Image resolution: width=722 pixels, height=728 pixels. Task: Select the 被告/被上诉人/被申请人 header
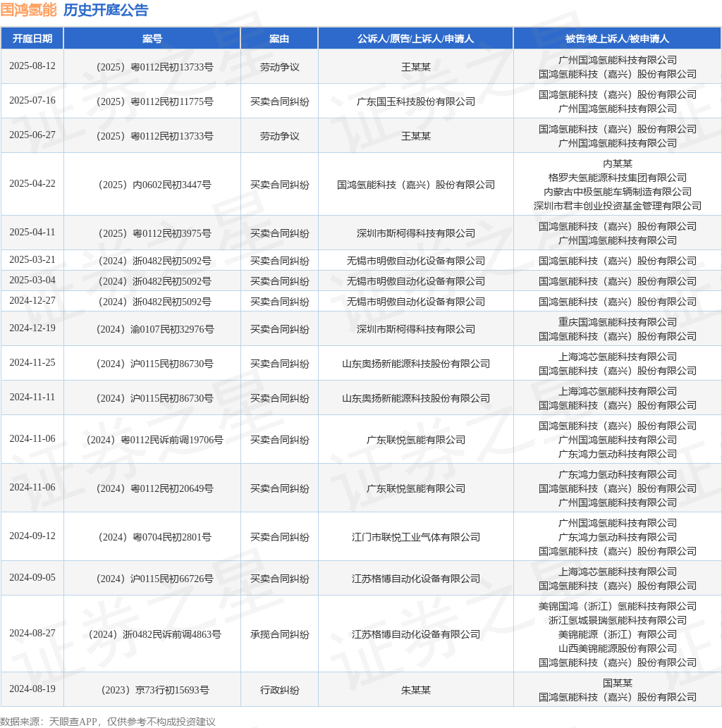pyautogui.click(x=617, y=39)
